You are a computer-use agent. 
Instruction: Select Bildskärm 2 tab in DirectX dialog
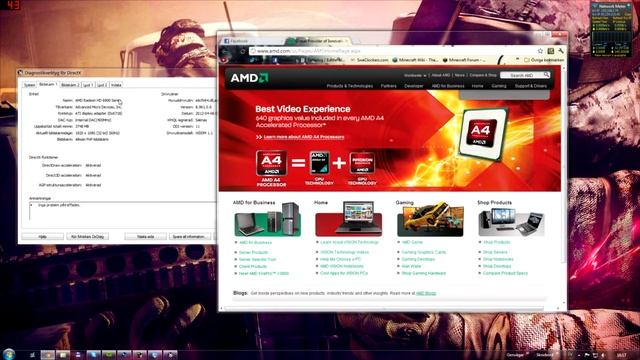click(70, 85)
